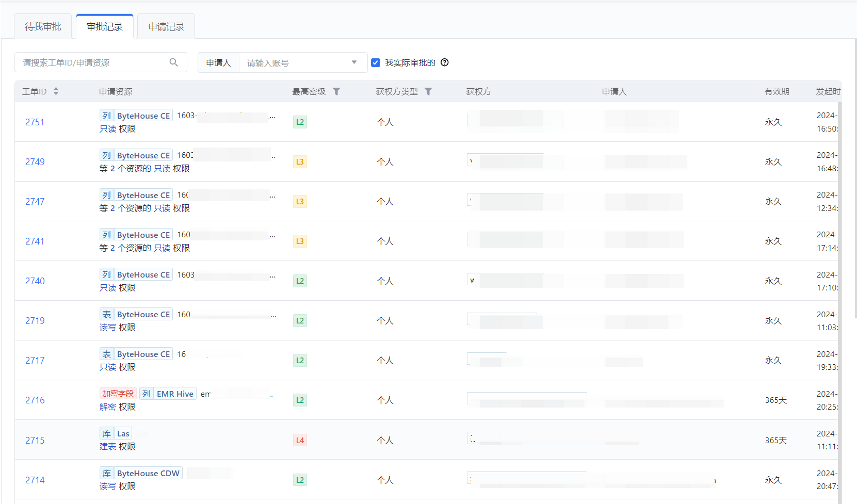Open work order 2740

[x=35, y=281]
